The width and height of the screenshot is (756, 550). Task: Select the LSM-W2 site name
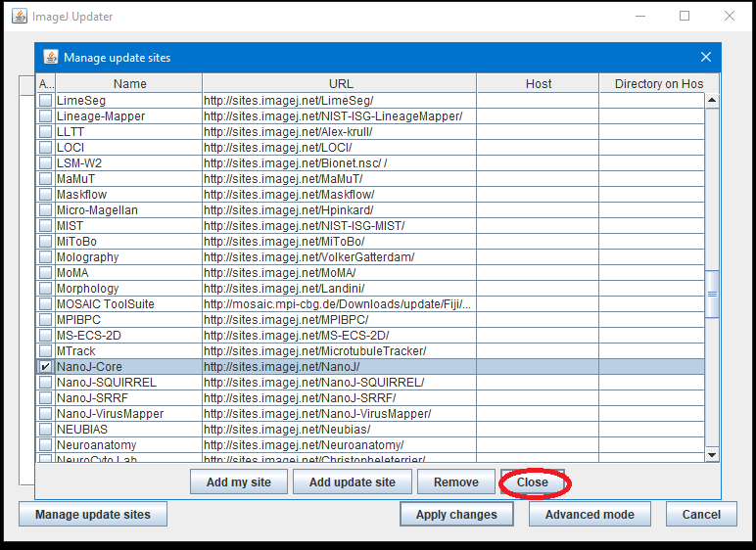pos(79,163)
